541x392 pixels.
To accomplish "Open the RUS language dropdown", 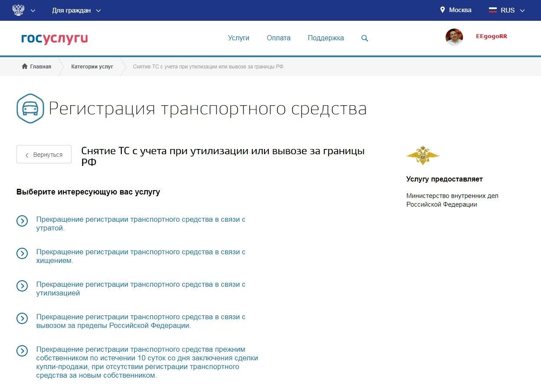I will coord(513,10).
